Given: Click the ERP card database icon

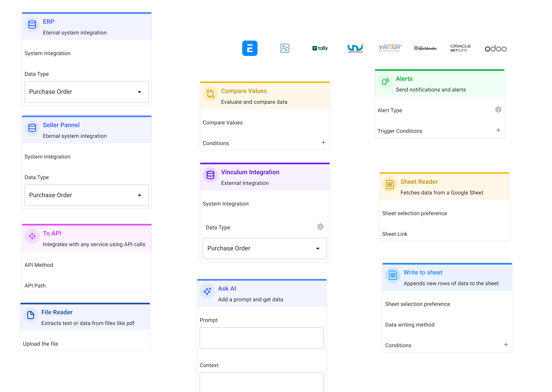Looking at the screenshot, I should tap(32, 24).
